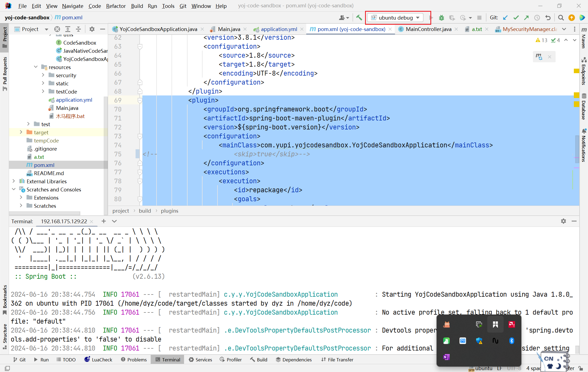Viewport: 588px width, 372px height.
Task: Open Project panel gear options
Action: pyautogui.click(x=92, y=29)
